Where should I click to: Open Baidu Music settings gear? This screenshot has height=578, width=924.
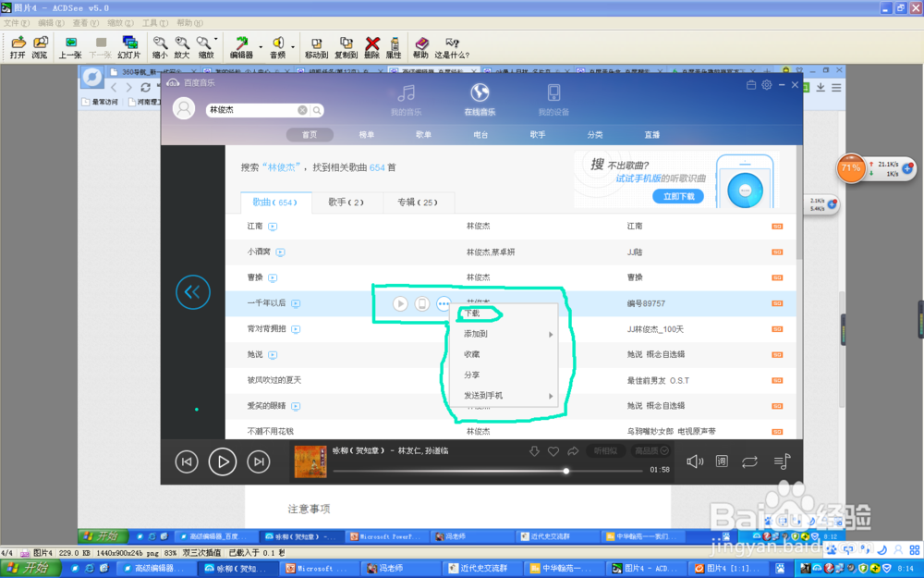point(767,85)
